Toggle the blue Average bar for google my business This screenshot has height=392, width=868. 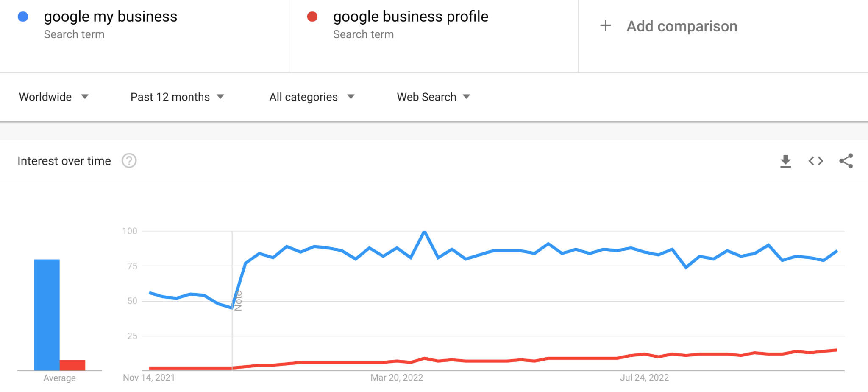point(46,314)
